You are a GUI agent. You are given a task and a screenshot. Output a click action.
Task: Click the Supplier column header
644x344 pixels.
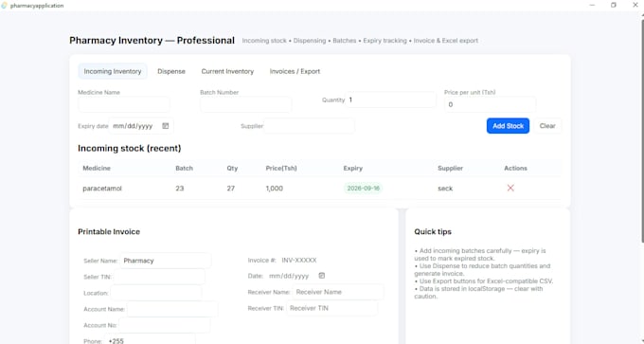click(x=451, y=168)
